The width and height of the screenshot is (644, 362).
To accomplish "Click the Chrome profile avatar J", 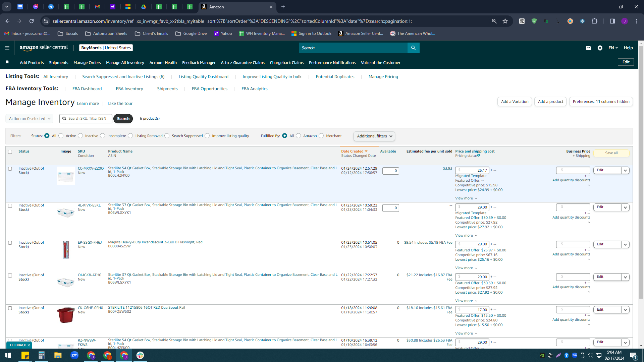I will (x=624, y=21).
